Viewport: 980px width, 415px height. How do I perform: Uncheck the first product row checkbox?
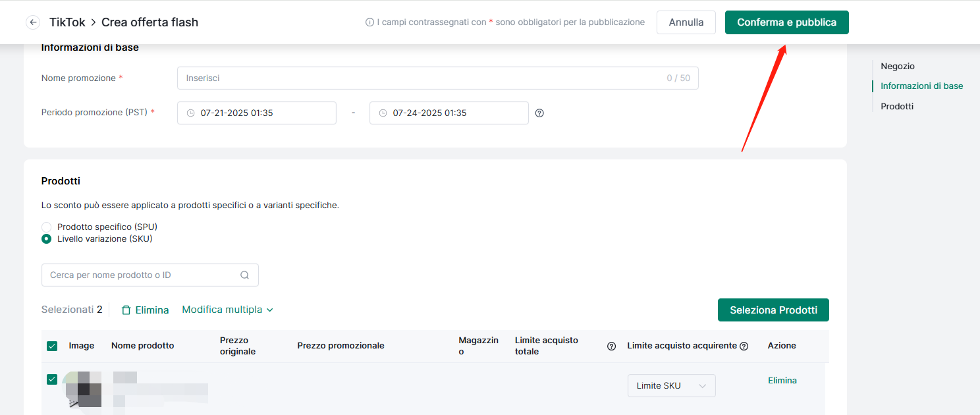pyautogui.click(x=52, y=379)
